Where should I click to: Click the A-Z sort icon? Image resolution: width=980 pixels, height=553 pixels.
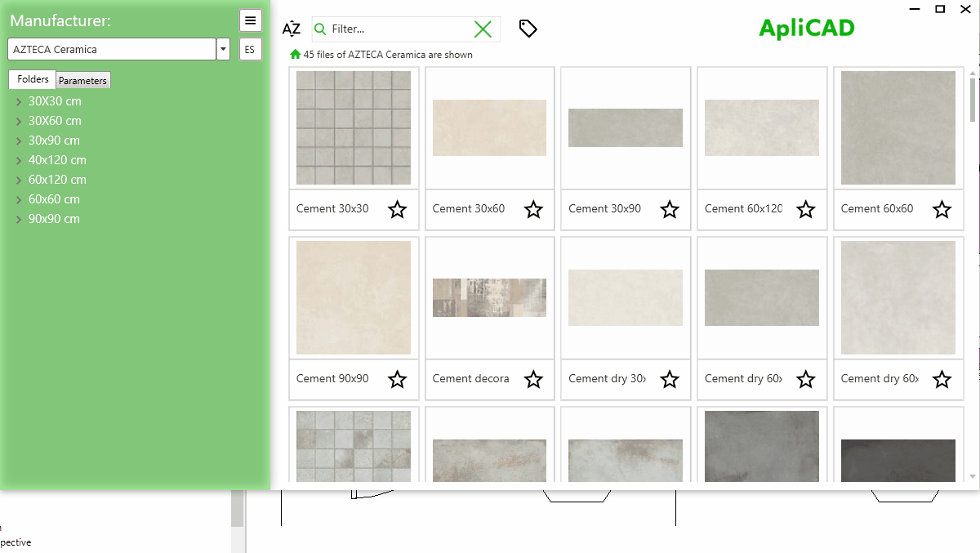pyautogui.click(x=292, y=29)
